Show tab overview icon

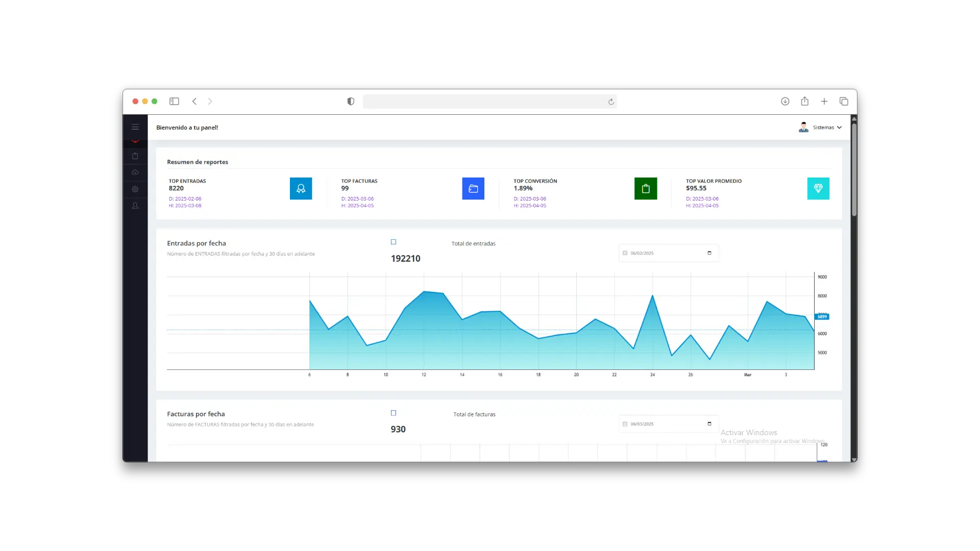tap(844, 102)
